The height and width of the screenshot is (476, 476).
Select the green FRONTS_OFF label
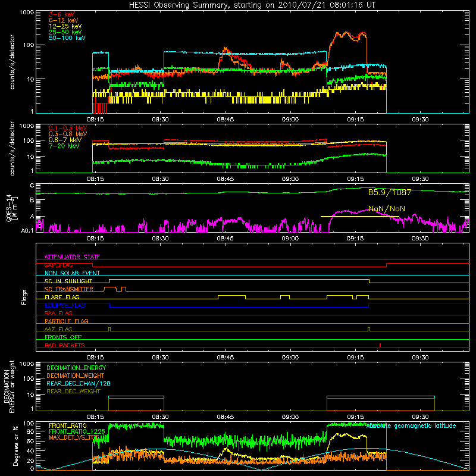(63, 337)
